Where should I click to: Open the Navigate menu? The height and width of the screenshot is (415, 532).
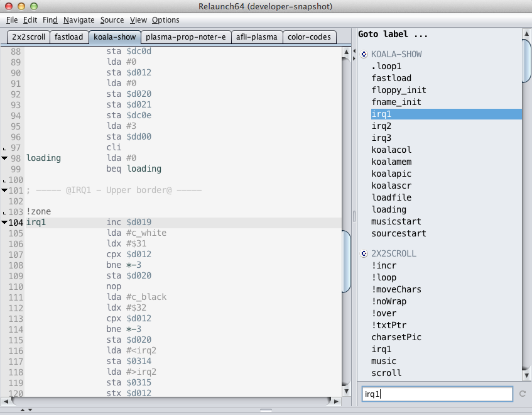pos(79,20)
